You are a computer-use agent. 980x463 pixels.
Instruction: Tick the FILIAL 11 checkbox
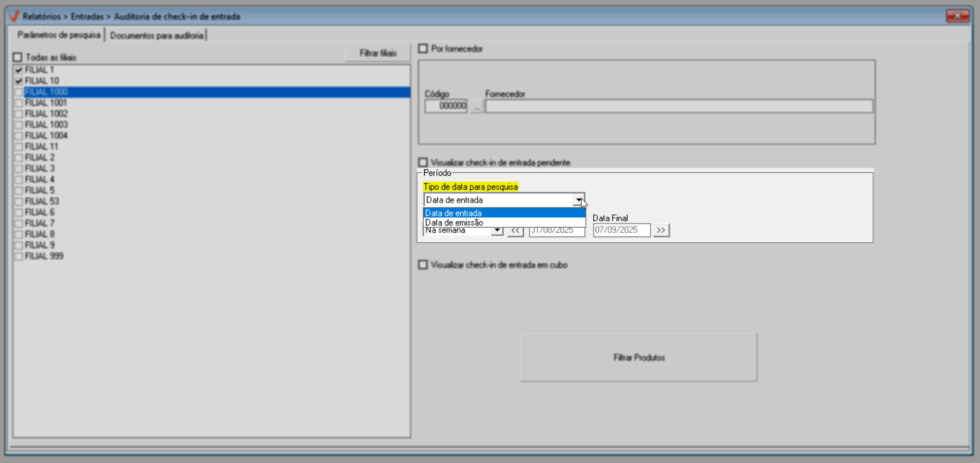click(19, 147)
